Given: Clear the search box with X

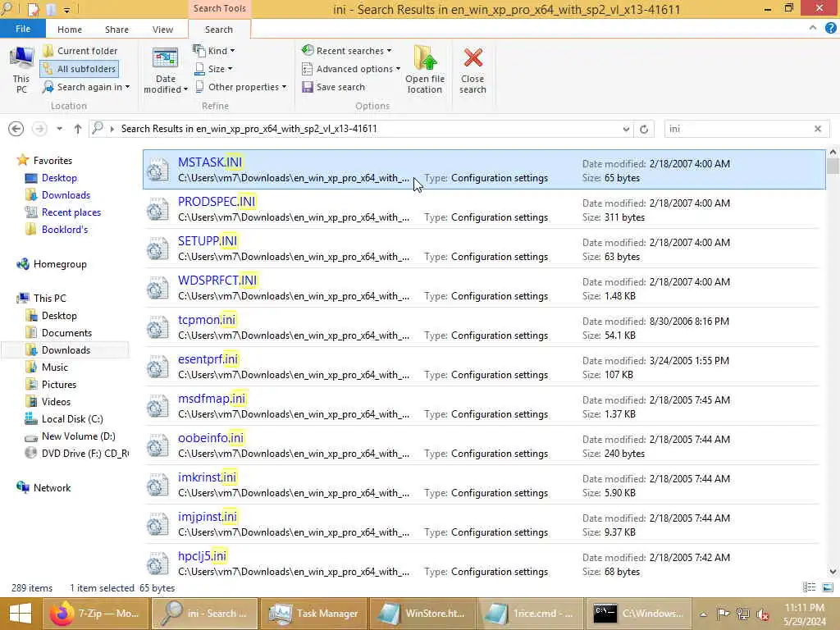Looking at the screenshot, I should 818,129.
